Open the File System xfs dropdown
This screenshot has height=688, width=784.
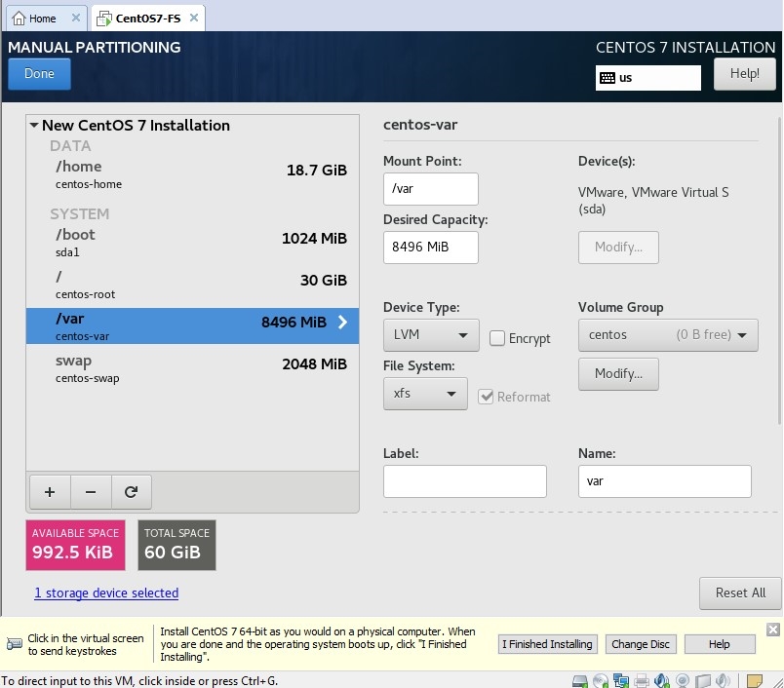pos(424,394)
